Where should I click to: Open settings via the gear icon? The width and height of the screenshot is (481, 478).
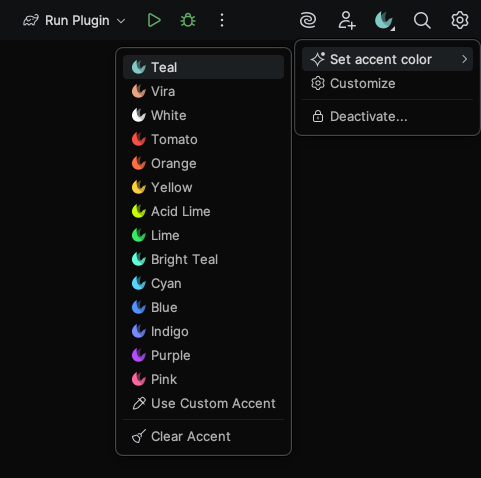coord(460,21)
